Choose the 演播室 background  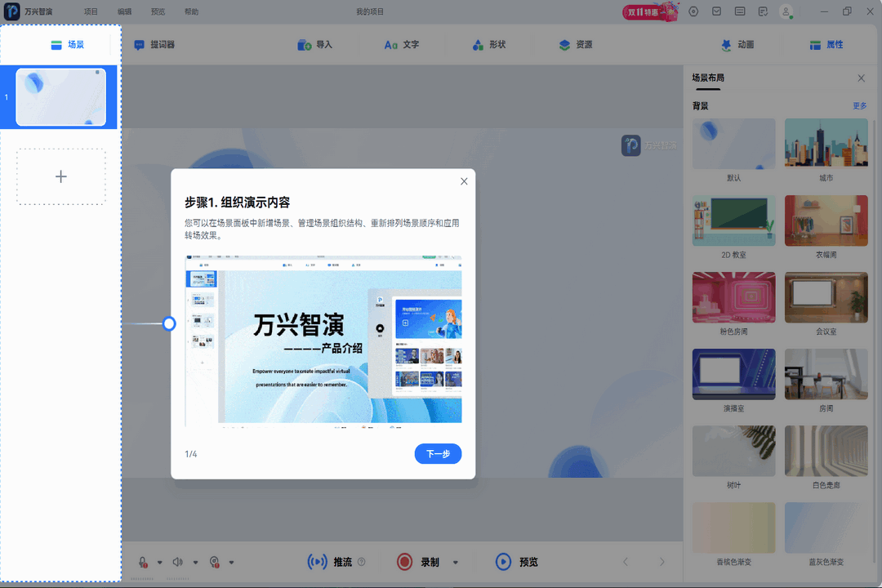coord(734,374)
